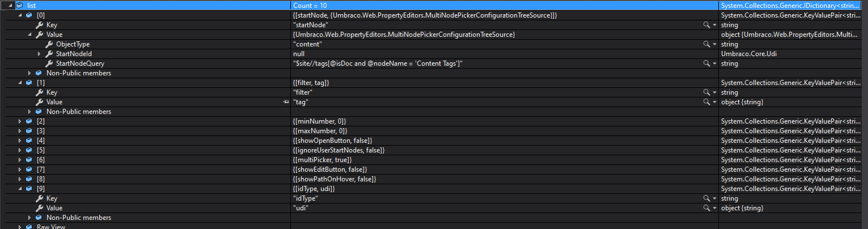Expand entry [8] showPathOnHover
The height and width of the screenshot is (229, 868).
coord(20,179)
